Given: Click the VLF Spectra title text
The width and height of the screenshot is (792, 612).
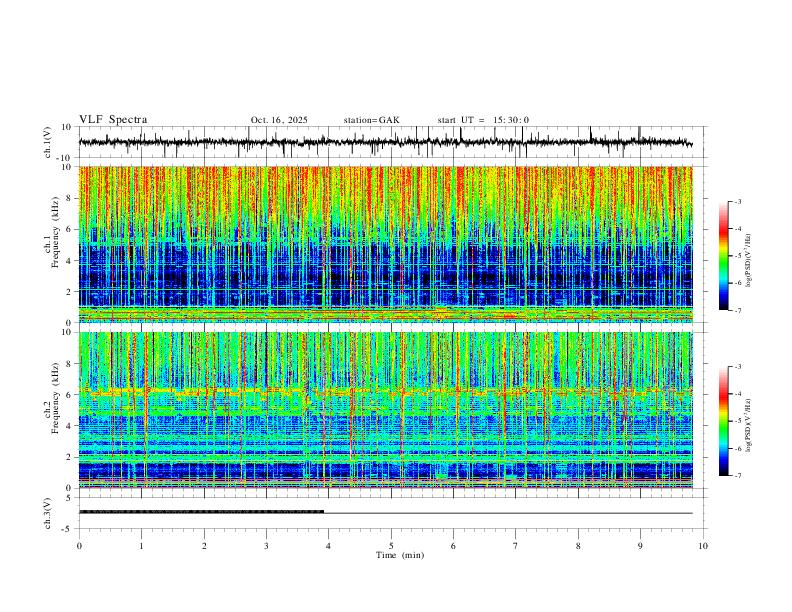Looking at the screenshot, I should (113, 120).
